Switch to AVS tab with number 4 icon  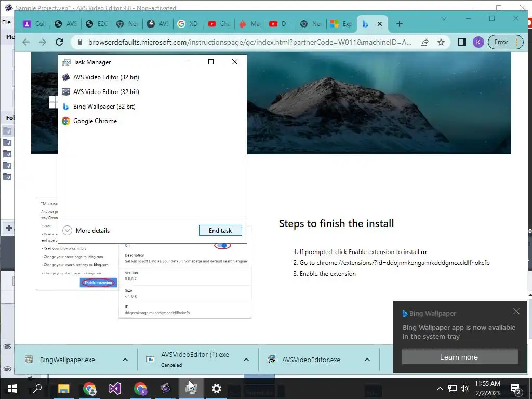[x=158, y=24]
